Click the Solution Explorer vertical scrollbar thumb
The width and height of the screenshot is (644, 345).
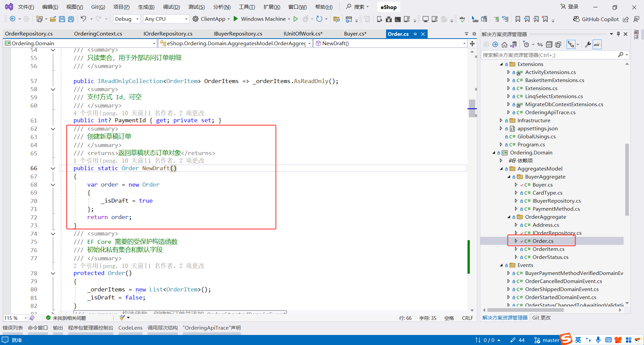click(627, 180)
